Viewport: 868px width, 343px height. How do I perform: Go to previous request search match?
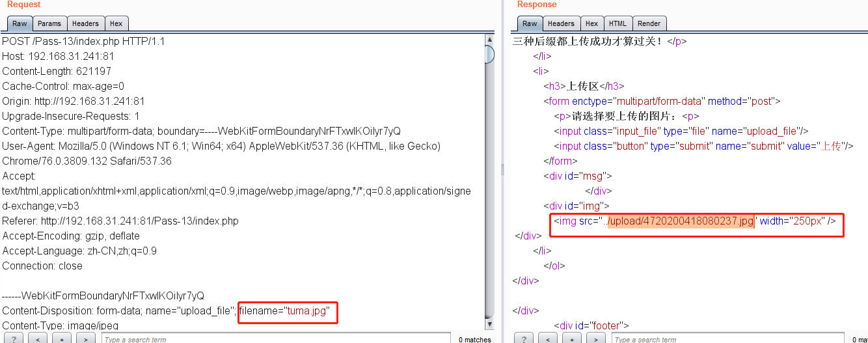pyautogui.click(x=38, y=338)
